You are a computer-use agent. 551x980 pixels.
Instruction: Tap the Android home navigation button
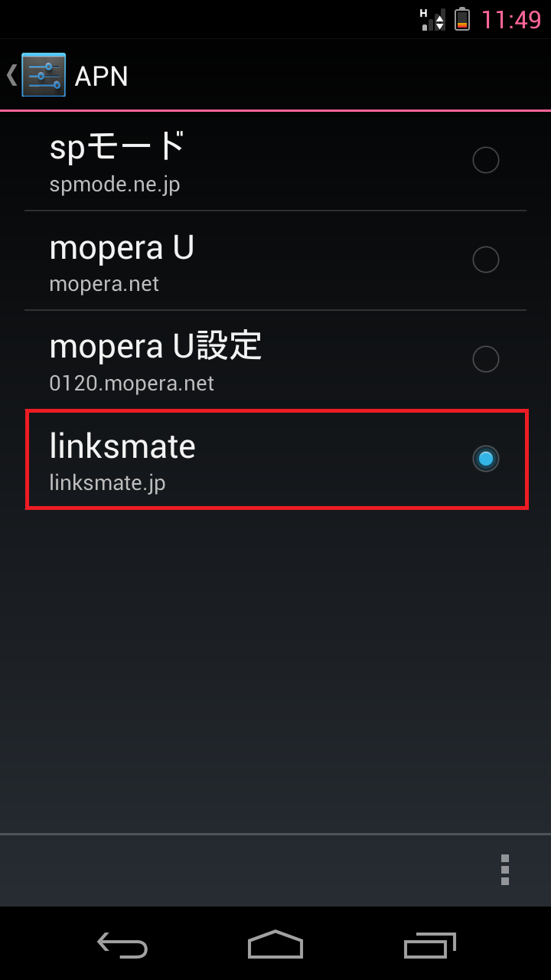tap(275, 944)
